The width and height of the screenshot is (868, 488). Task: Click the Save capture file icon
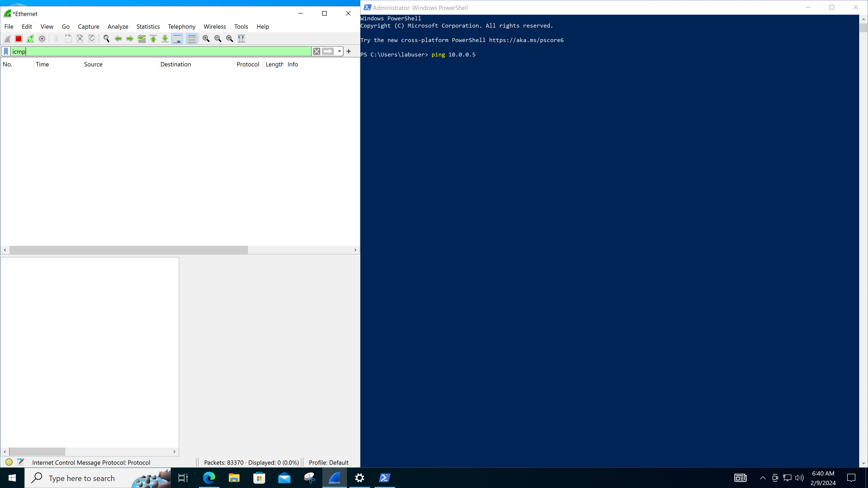pyautogui.click(x=68, y=39)
